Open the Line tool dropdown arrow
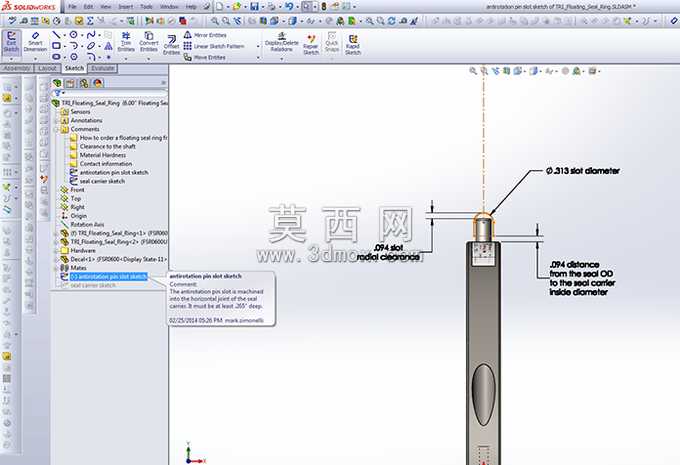 (65, 35)
